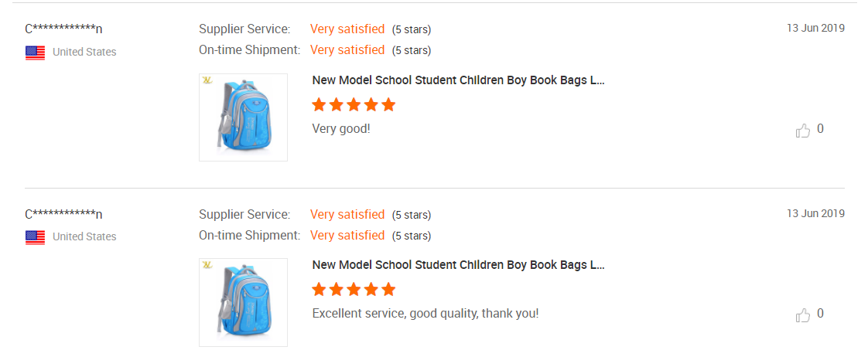Image resolution: width=868 pixels, height=357 pixels.
Task: Click the like count of the second review
Action: [820, 314]
